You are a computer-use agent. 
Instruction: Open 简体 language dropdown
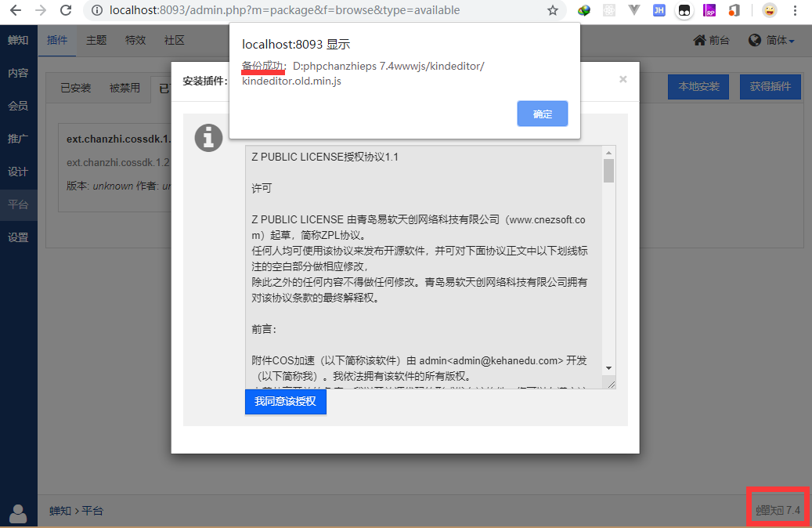(x=771, y=41)
